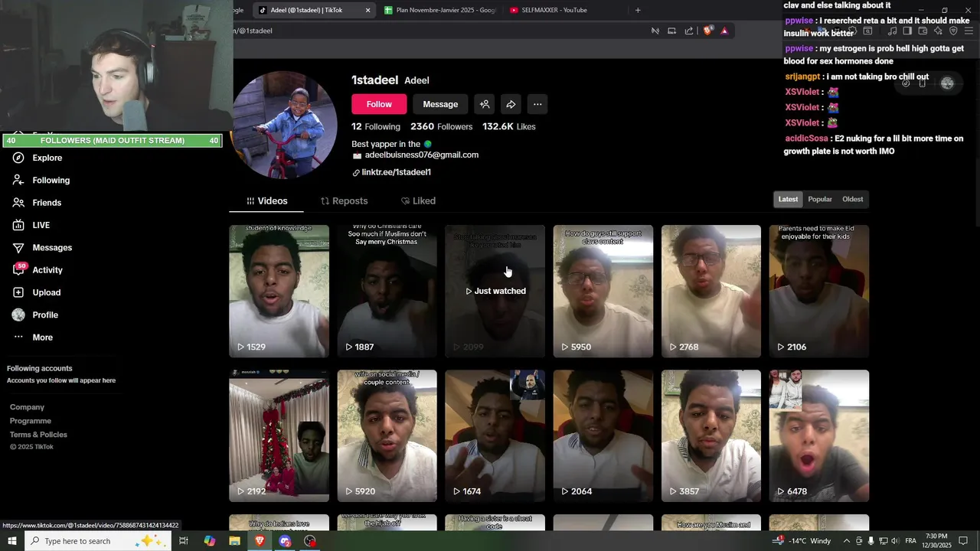Click the Brave Rewards triangle icon
Viewport: 980px width, 551px height.
point(724,31)
